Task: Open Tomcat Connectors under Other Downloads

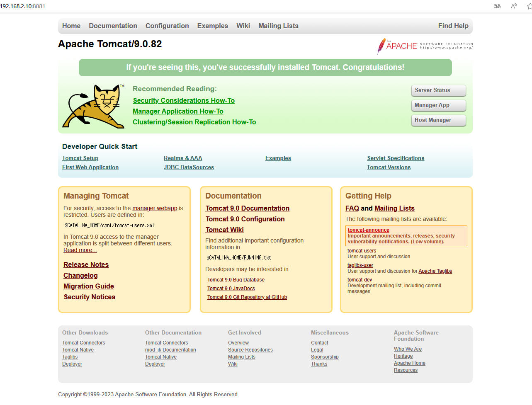Action: click(x=83, y=343)
